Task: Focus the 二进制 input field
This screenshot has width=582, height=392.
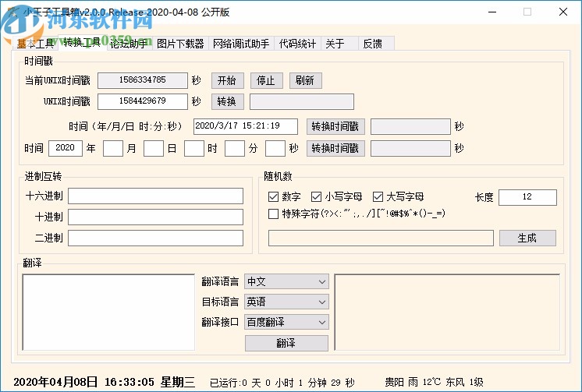Action: point(155,238)
